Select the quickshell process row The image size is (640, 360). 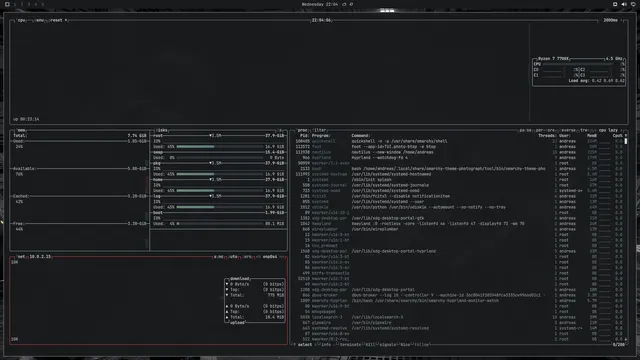tap(459, 141)
